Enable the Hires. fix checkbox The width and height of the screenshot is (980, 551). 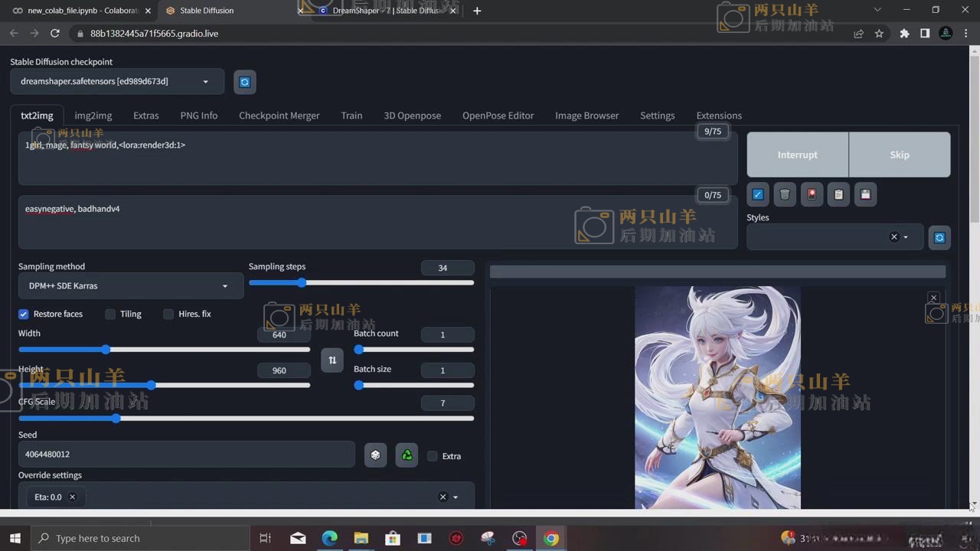point(168,314)
